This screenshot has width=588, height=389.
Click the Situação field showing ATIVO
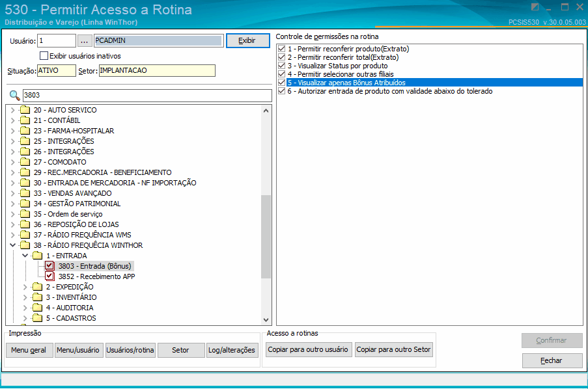57,70
